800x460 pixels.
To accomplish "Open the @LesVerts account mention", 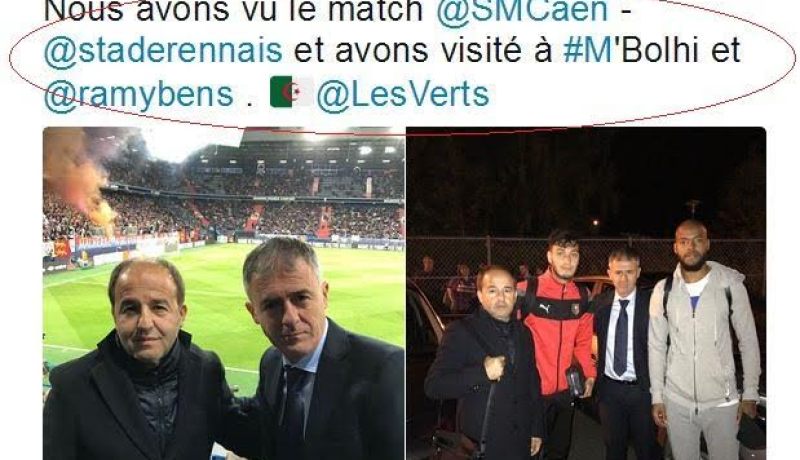I will click(403, 94).
